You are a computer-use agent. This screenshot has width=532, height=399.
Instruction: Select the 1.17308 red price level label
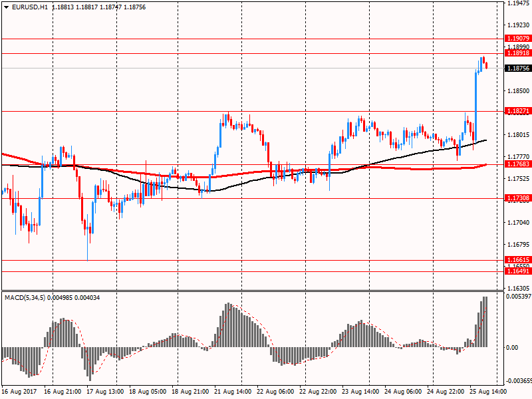518,198
